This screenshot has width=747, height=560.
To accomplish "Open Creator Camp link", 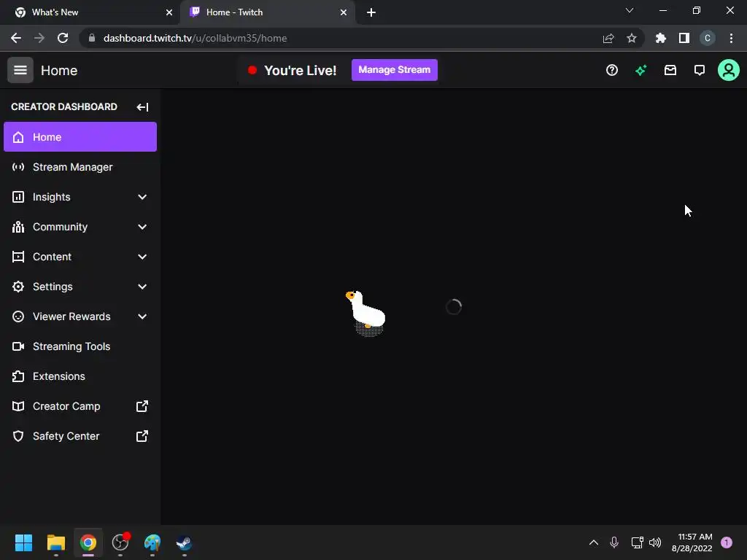I will [x=80, y=406].
